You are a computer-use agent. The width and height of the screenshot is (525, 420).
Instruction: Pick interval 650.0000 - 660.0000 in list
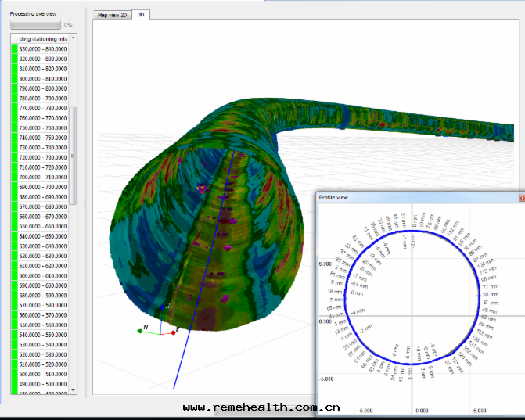42,227
